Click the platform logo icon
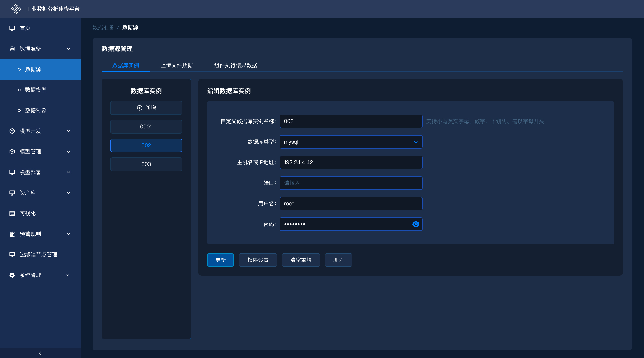644x358 pixels. click(x=16, y=9)
